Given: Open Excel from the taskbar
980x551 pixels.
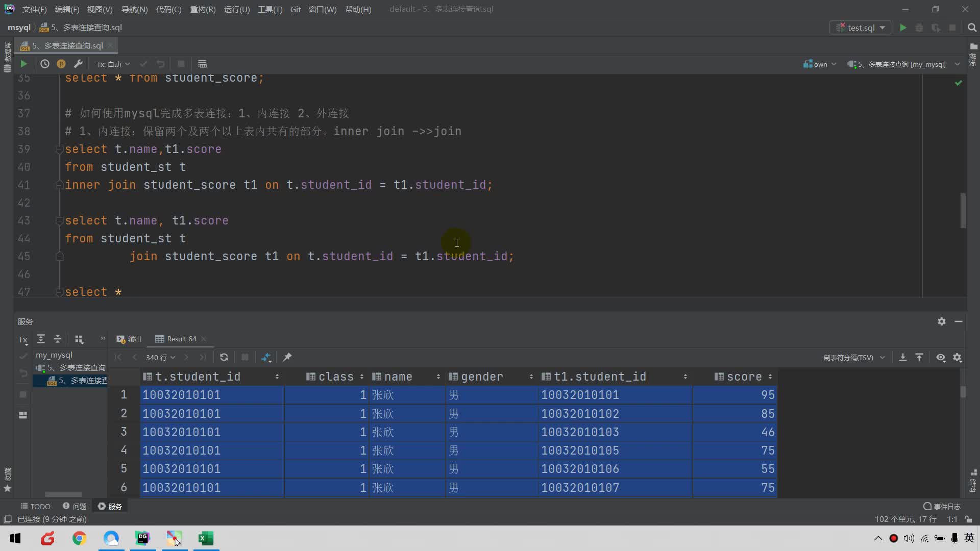Looking at the screenshot, I should [206, 538].
